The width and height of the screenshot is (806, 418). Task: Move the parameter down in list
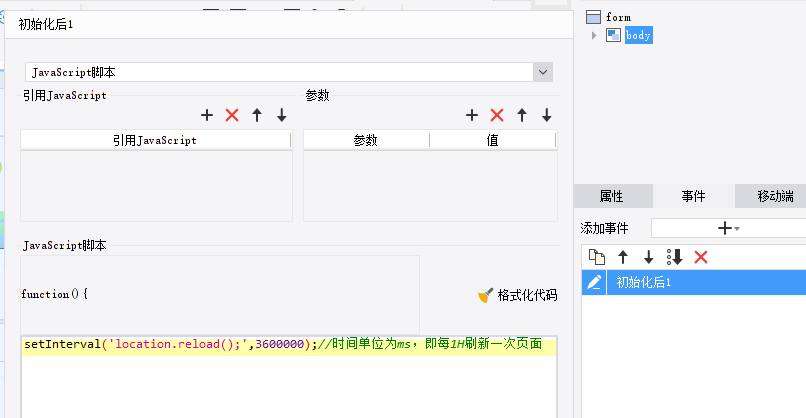[547, 116]
